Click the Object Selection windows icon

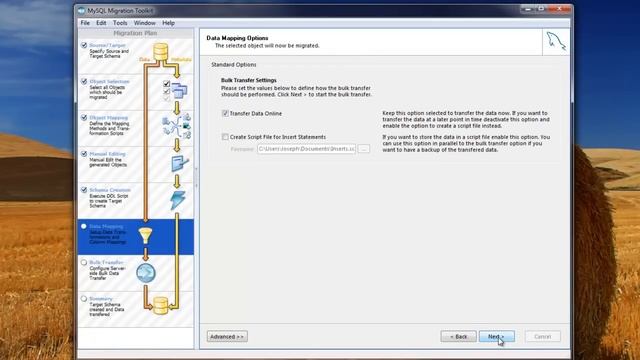tap(179, 90)
